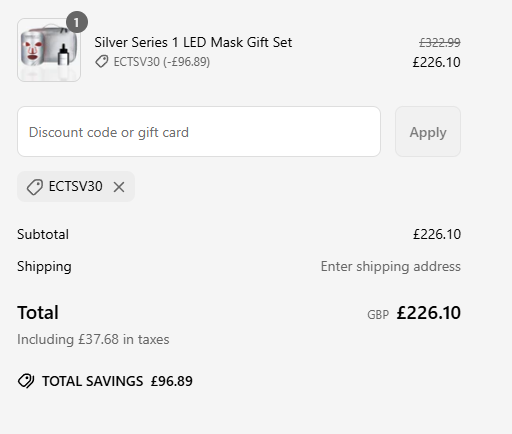This screenshot has height=434, width=512.
Task: Click the Apply discount button
Action: (428, 132)
